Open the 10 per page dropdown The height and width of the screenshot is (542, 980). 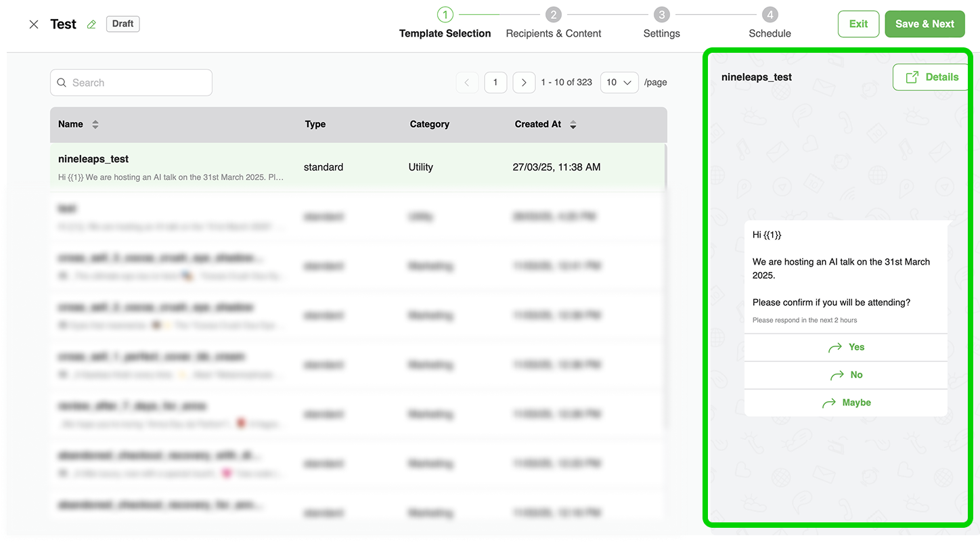[x=619, y=83]
